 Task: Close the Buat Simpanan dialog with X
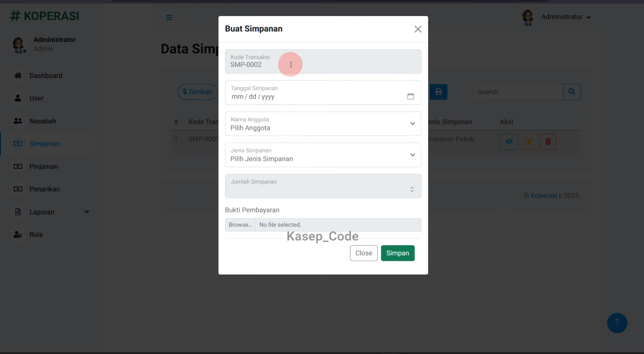point(418,29)
